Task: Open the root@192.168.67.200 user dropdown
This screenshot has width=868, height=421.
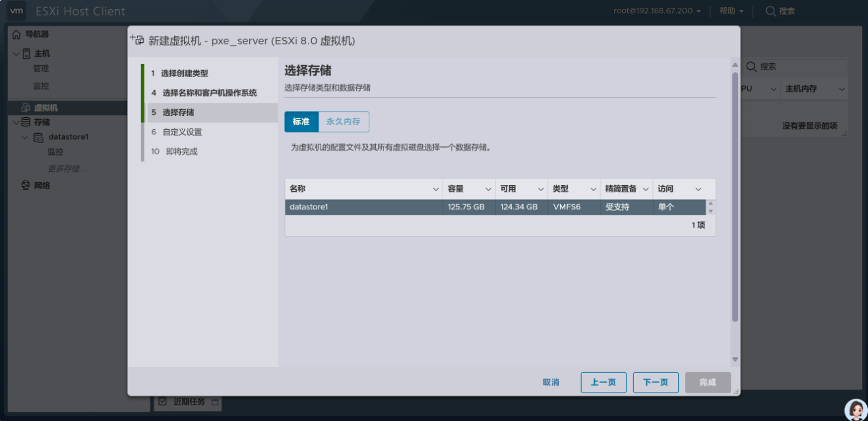Action: click(x=657, y=11)
